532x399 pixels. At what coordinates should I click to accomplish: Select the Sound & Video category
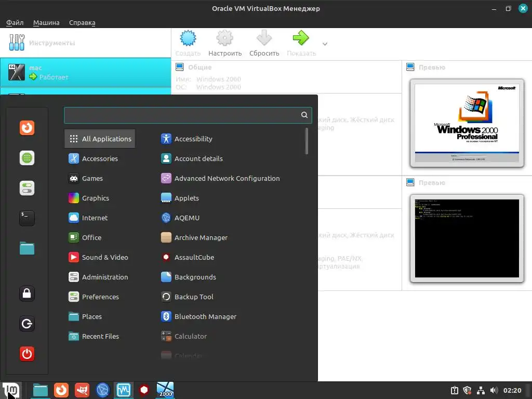click(x=100, y=257)
